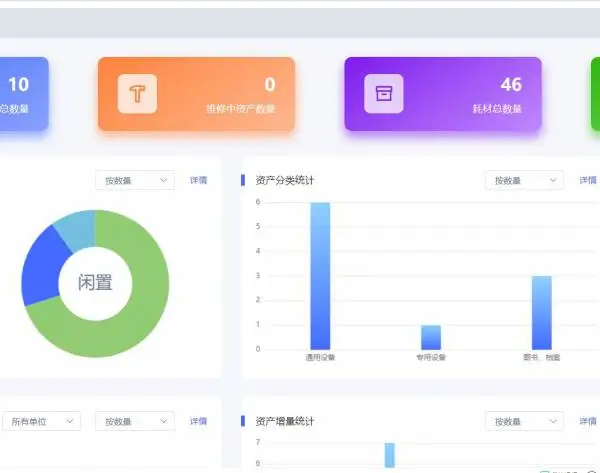The height and width of the screenshot is (473, 600).
Task: Open the 所有单位 dropdown
Action: (x=42, y=421)
